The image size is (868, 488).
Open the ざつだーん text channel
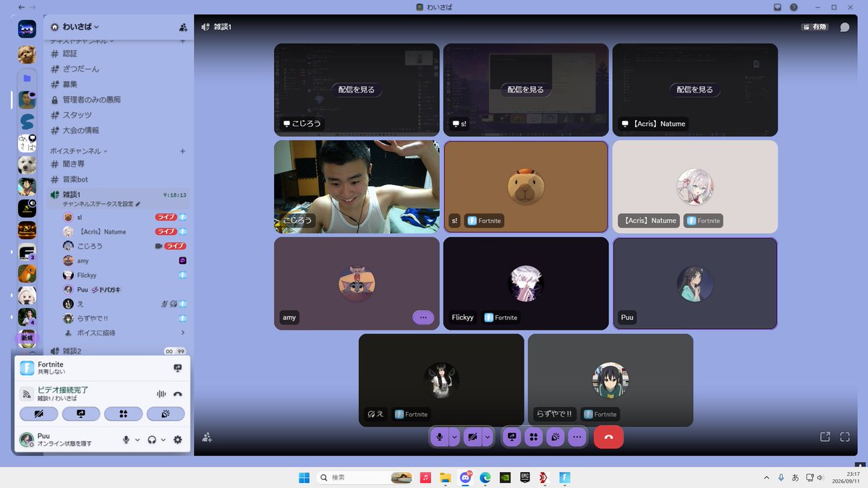pos(118,69)
